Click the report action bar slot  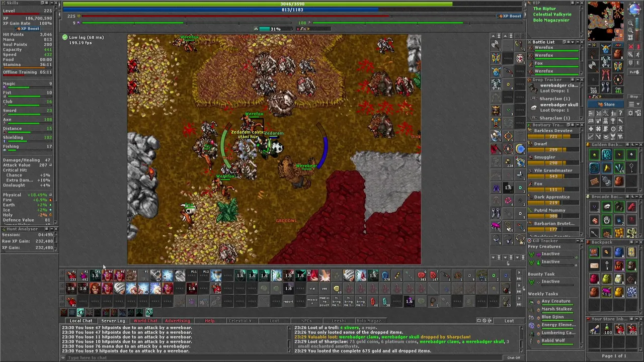288,301
